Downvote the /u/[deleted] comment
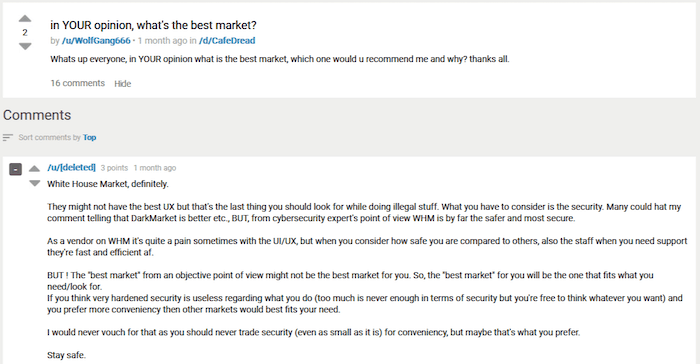The height and width of the screenshot is (364, 700). (34, 183)
